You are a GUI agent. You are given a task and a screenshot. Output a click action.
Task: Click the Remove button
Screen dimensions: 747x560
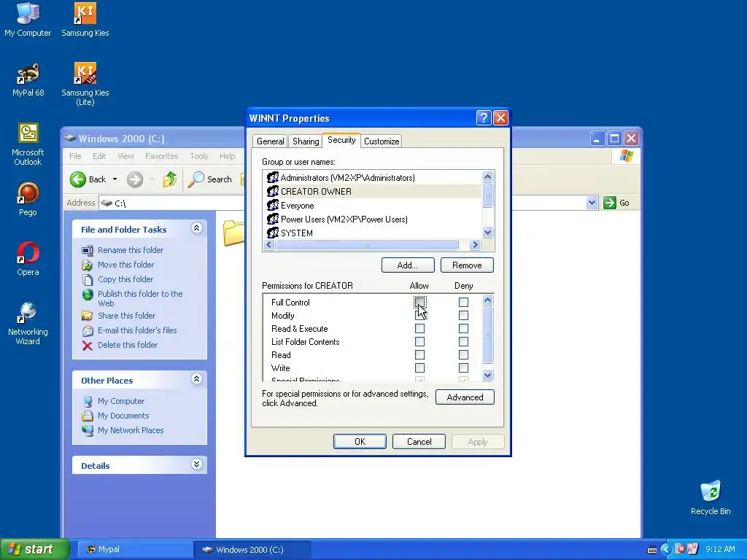click(467, 265)
